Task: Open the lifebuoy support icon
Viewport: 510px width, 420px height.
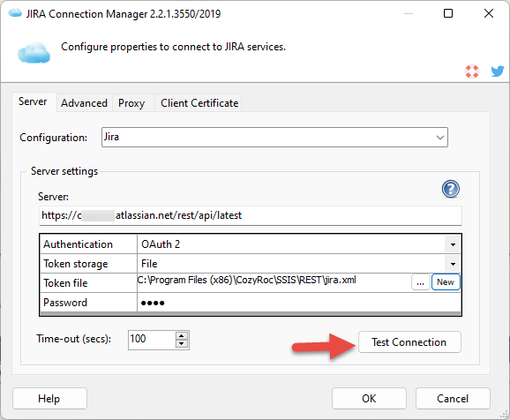Action: pos(472,71)
